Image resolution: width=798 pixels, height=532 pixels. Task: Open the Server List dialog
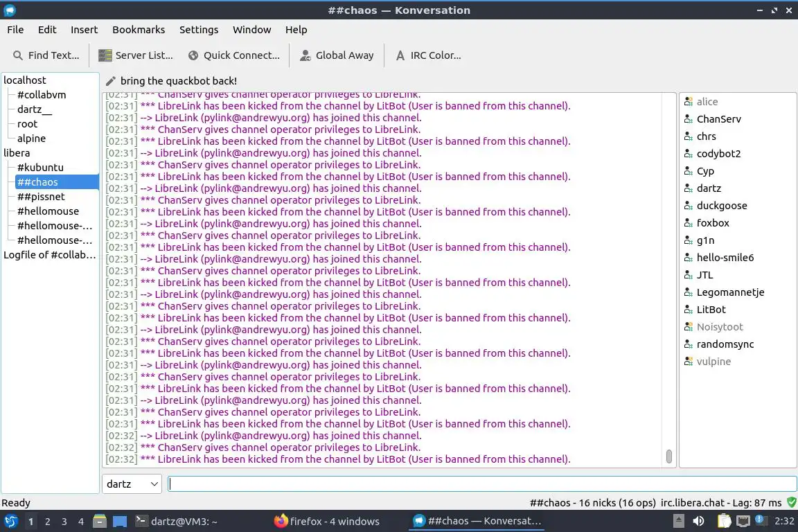(x=135, y=55)
